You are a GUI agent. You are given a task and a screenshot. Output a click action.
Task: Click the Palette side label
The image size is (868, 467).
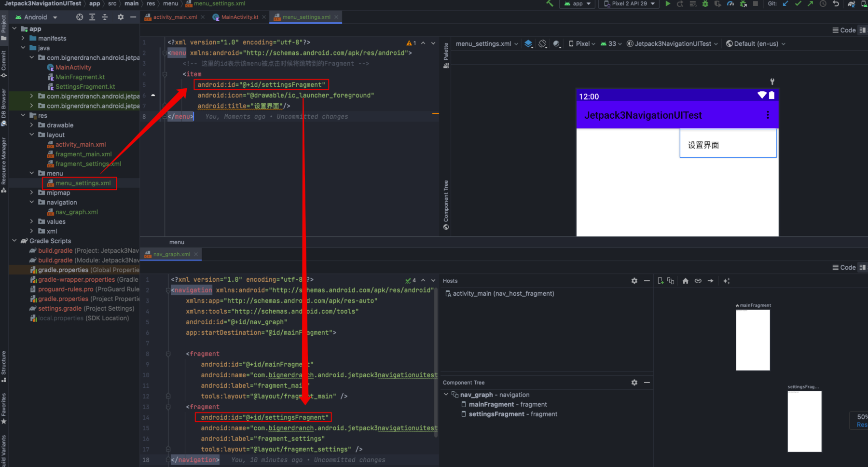[446, 55]
